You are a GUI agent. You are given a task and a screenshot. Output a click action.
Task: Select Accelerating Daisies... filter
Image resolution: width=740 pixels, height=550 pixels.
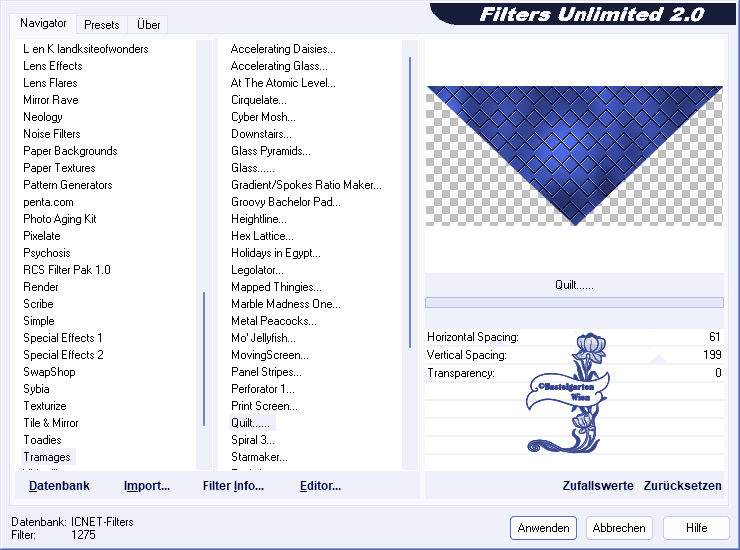[283, 49]
